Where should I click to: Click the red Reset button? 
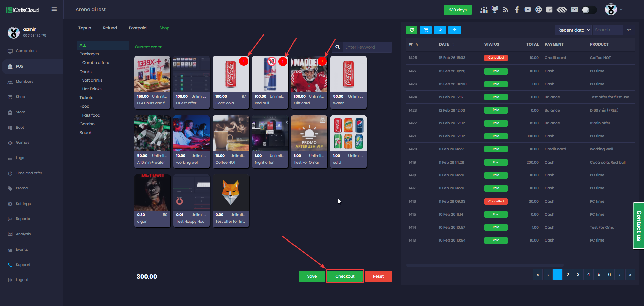[378, 276]
